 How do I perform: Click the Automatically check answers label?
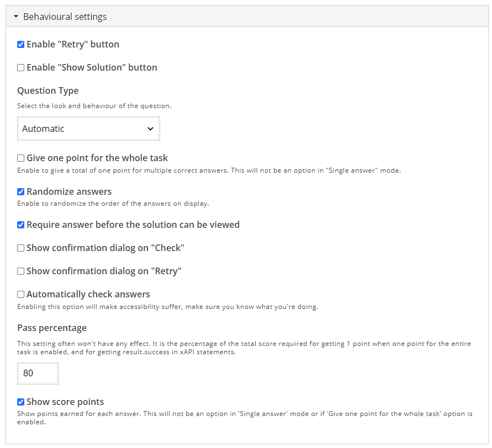click(88, 295)
